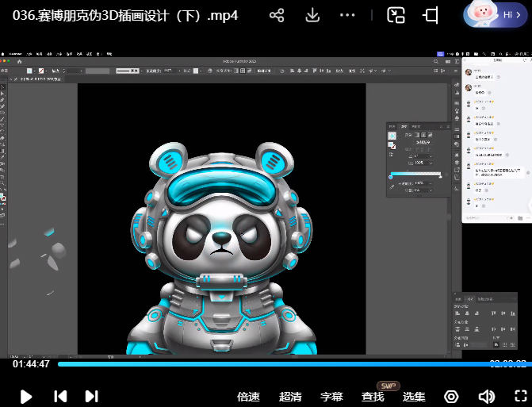The image size is (532, 407).
Task: Click the circular target icon beside 选集
Action: (x=451, y=396)
